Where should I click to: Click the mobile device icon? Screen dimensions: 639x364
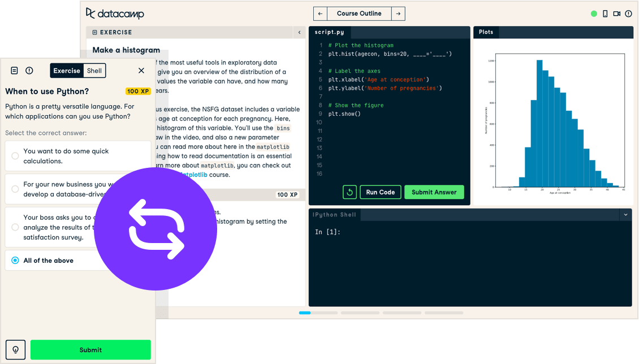coord(605,13)
